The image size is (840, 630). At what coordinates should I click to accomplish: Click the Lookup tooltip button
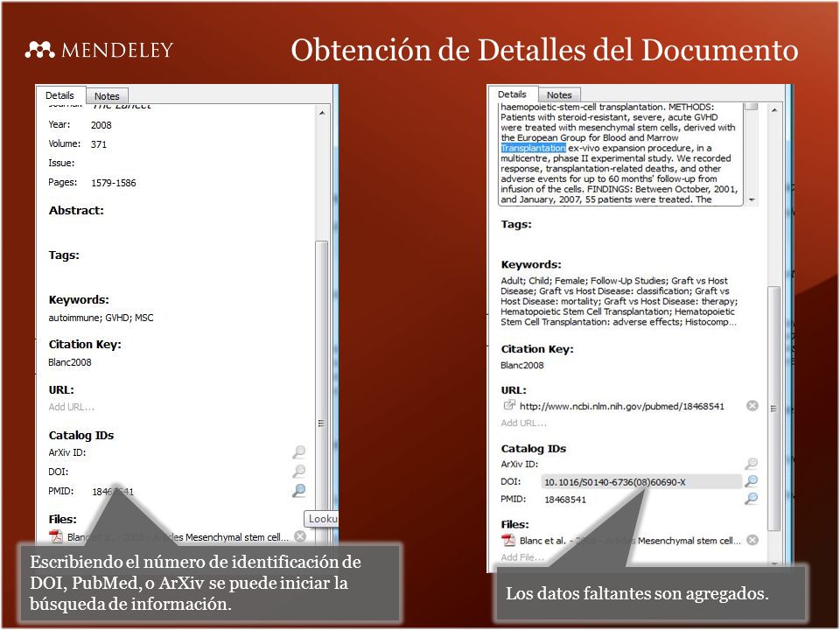[x=321, y=519]
